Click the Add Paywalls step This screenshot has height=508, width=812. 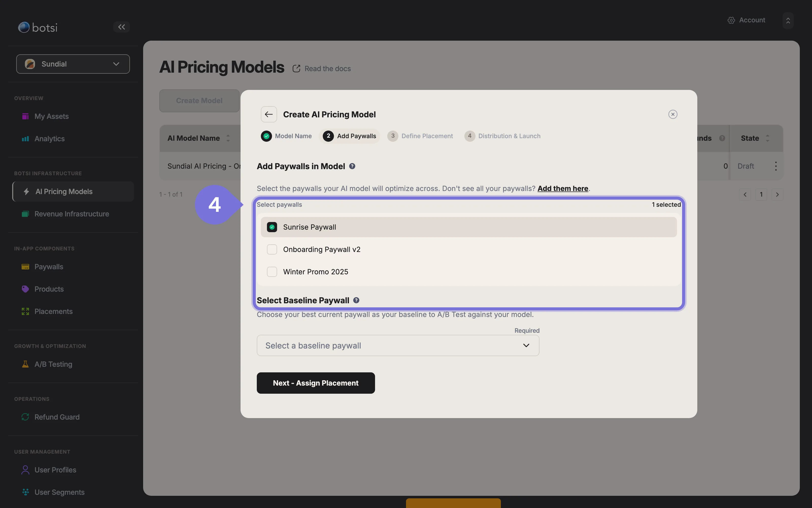point(349,136)
